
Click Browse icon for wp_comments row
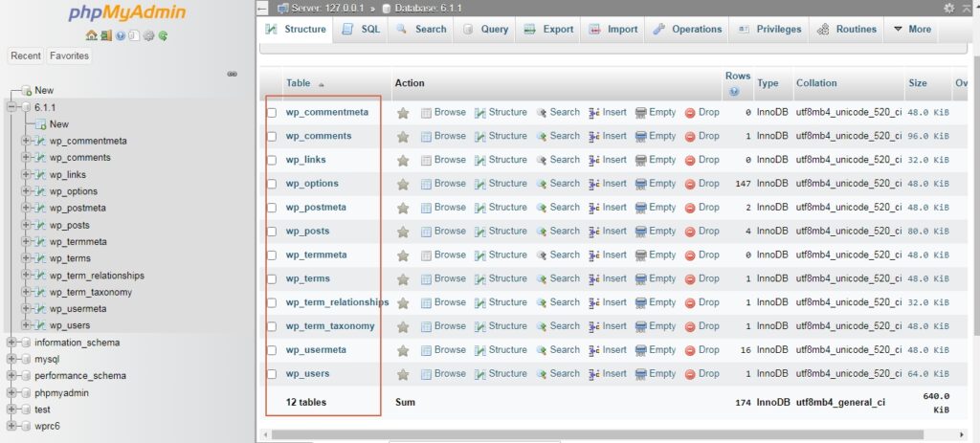coord(426,137)
